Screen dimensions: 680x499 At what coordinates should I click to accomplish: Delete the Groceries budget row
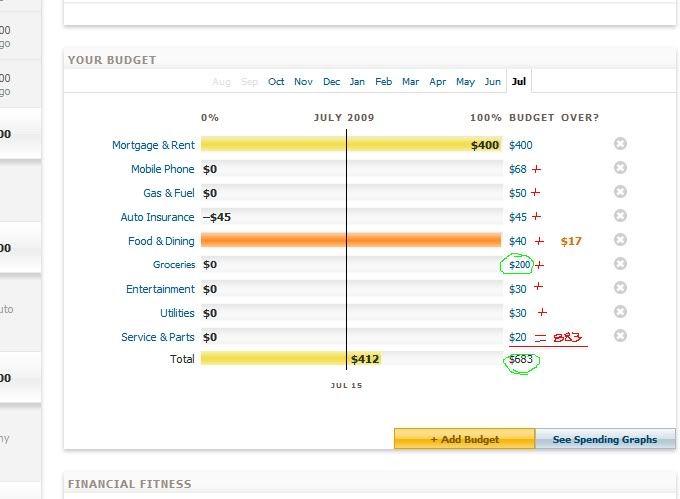point(620,264)
